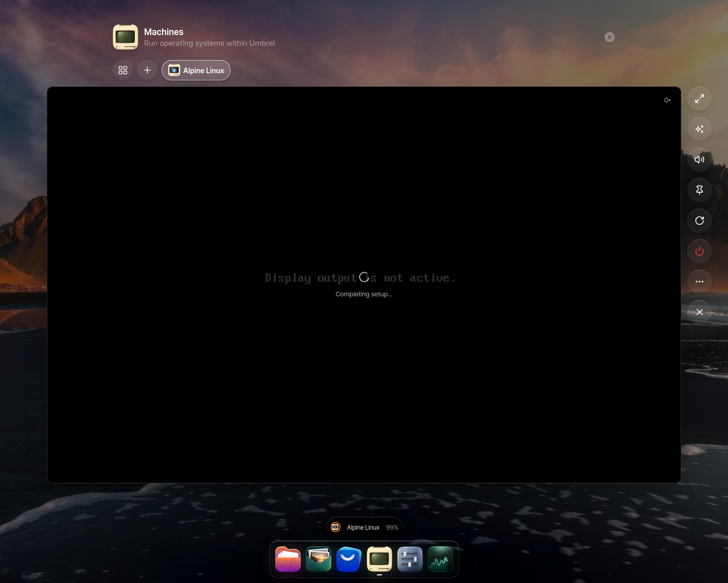Select the Alpine Linux tab
The width and height of the screenshot is (728, 583).
click(x=196, y=70)
